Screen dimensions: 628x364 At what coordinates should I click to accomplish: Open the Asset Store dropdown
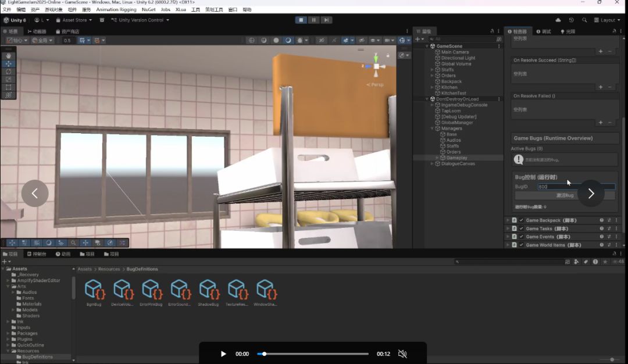click(x=74, y=20)
